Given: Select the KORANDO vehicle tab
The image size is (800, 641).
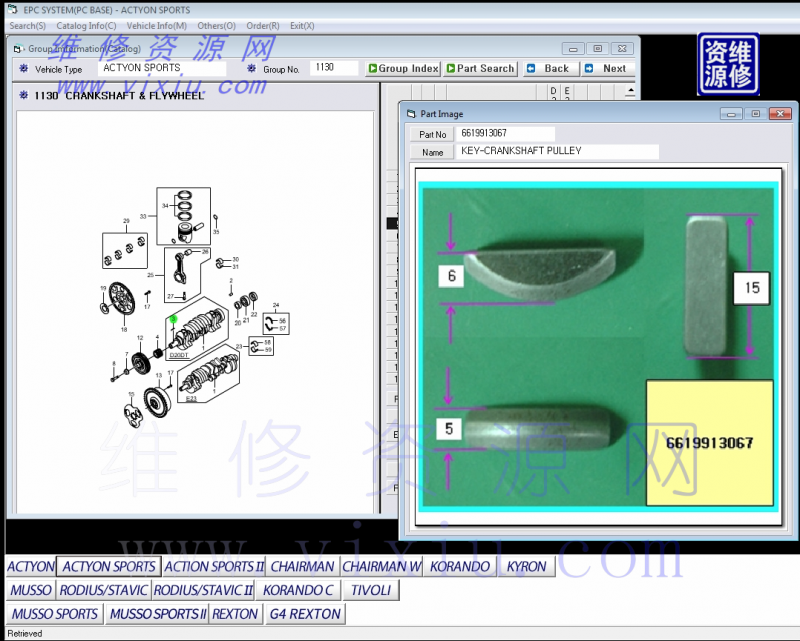Looking at the screenshot, I should point(460,566).
